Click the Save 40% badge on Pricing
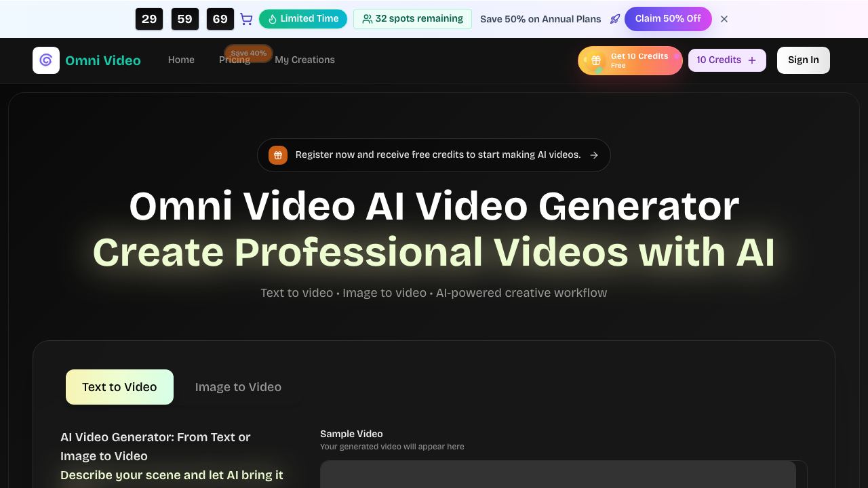 [x=248, y=53]
